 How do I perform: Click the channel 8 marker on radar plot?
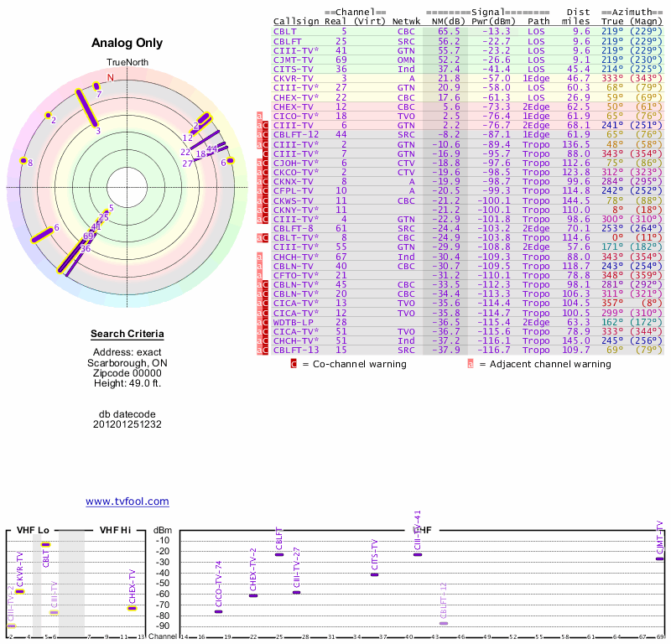[23, 160]
